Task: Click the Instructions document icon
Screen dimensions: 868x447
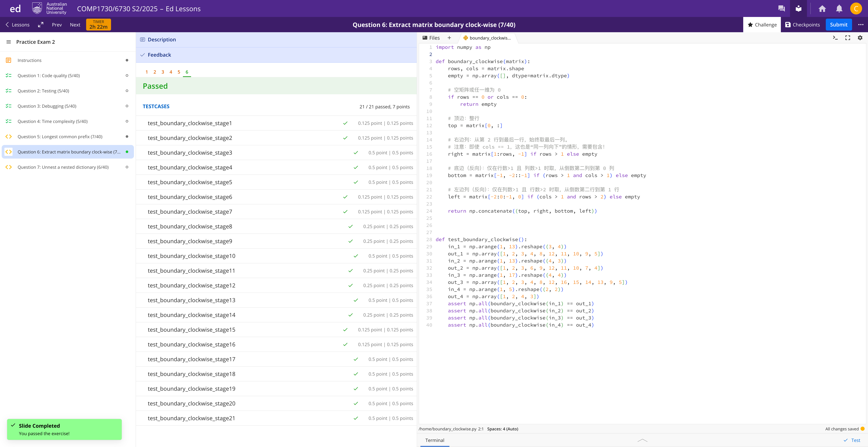Action: (8, 60)
